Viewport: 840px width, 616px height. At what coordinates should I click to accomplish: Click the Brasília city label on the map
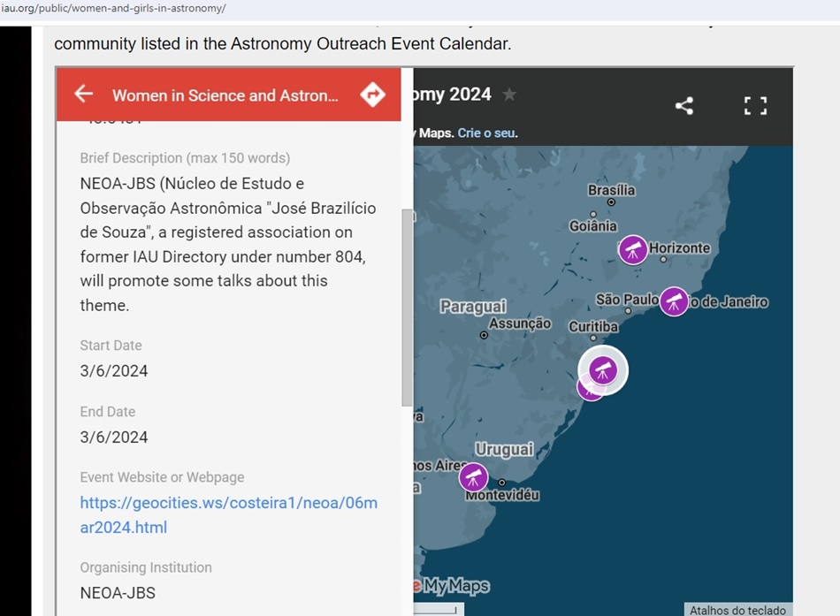[611, 190]
